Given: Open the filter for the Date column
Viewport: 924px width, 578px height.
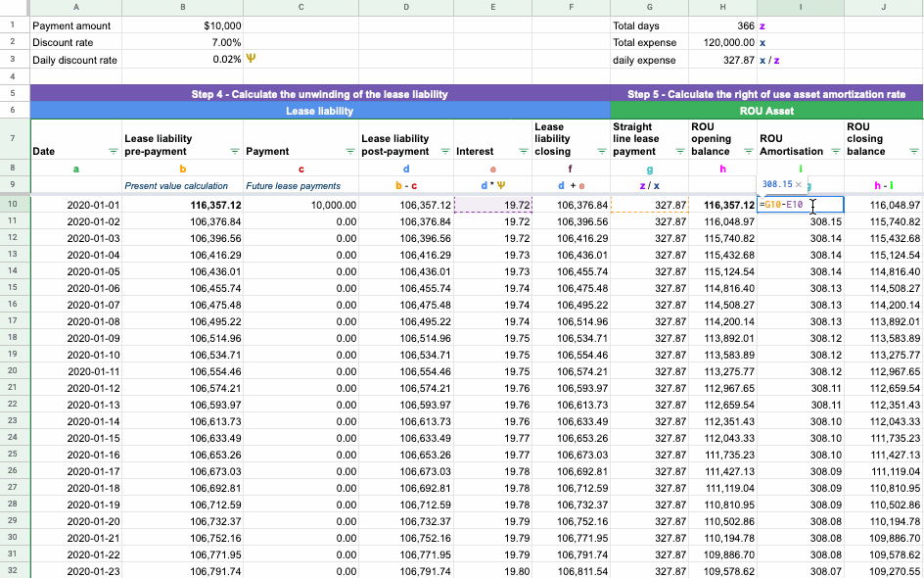Looking at the screenshot, I should pyautogui.click(x=114, y=152).
